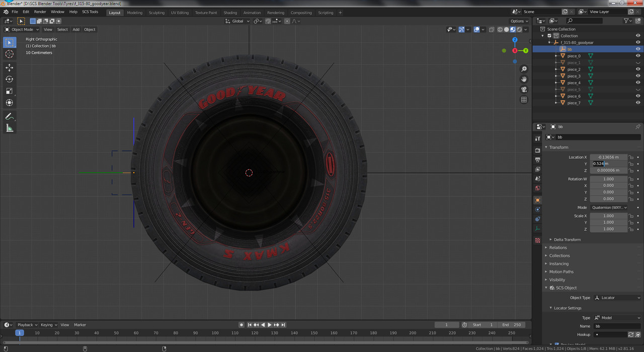Open the rotation Mode Quaternion dropdown
Screen dimensions: 644x352
pyautogui.click(x=609, y=207)
